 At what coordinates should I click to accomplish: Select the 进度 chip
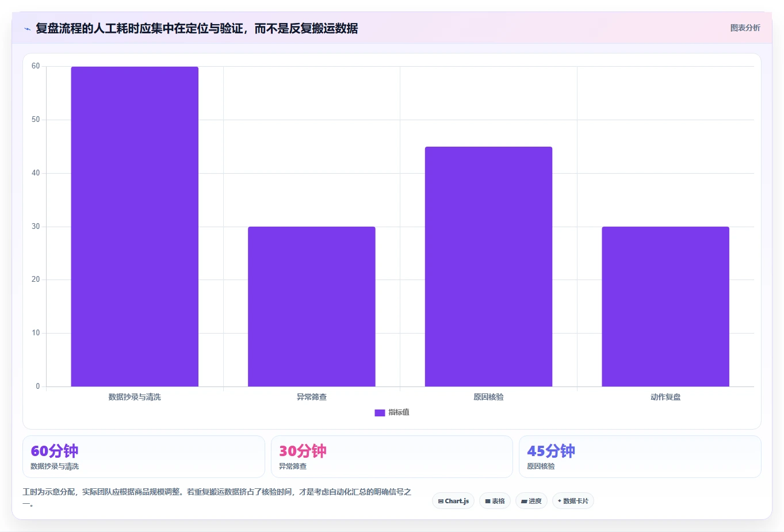[531, 501]
